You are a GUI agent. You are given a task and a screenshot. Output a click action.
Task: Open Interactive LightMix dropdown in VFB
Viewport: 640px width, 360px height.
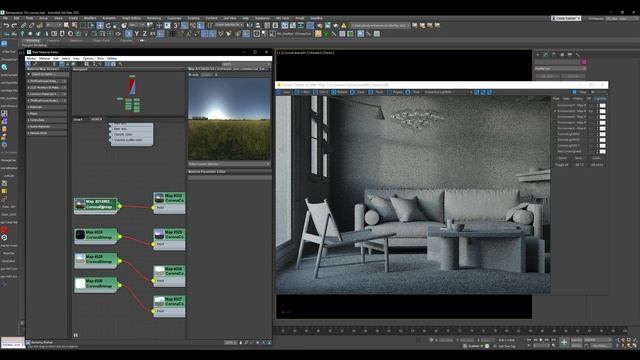point(448,92)
